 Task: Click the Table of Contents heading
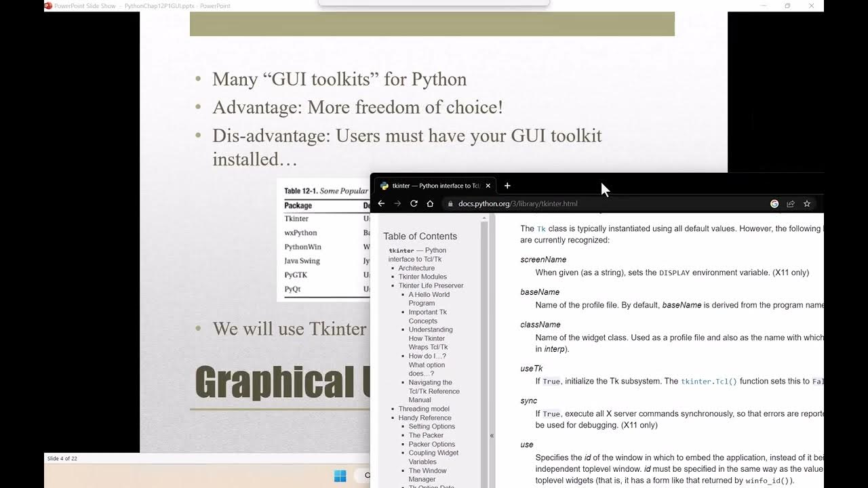click(x=420, y=236)
